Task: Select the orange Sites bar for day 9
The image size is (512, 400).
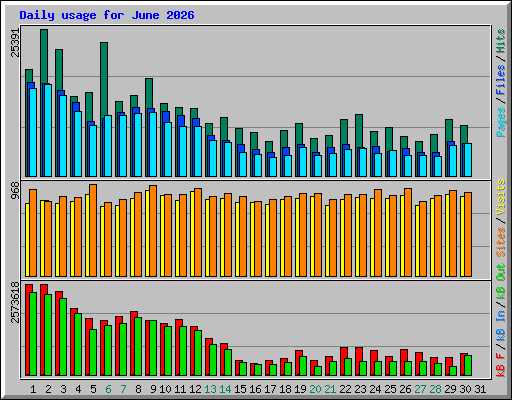Action: coord(153,231)
